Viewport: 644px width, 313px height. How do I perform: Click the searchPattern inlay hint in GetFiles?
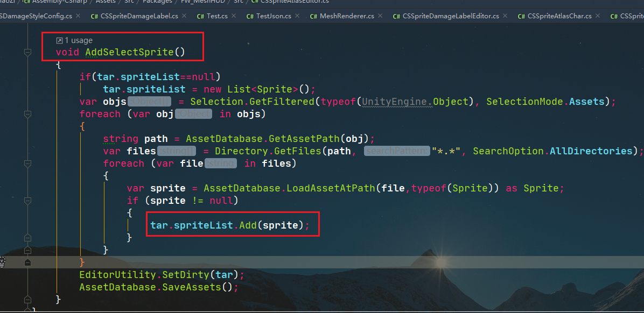(397, 151)
